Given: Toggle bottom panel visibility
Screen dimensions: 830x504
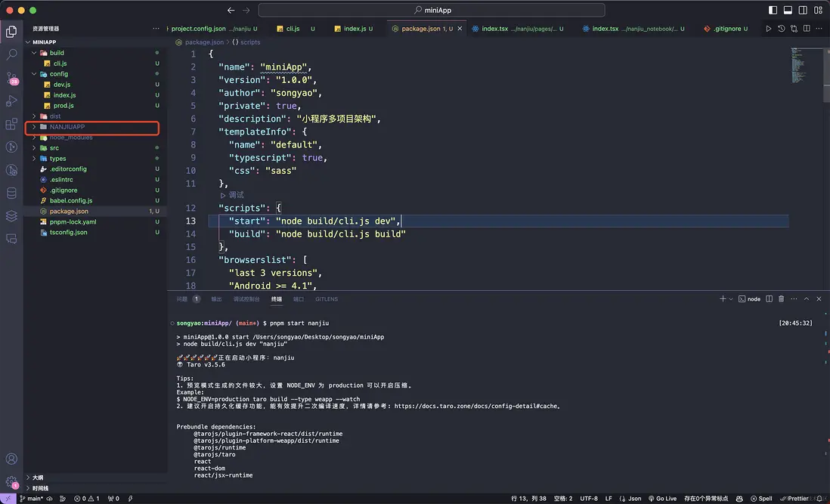Looking at the screenshot, I should pyautogui.click(x=788, y=10).
